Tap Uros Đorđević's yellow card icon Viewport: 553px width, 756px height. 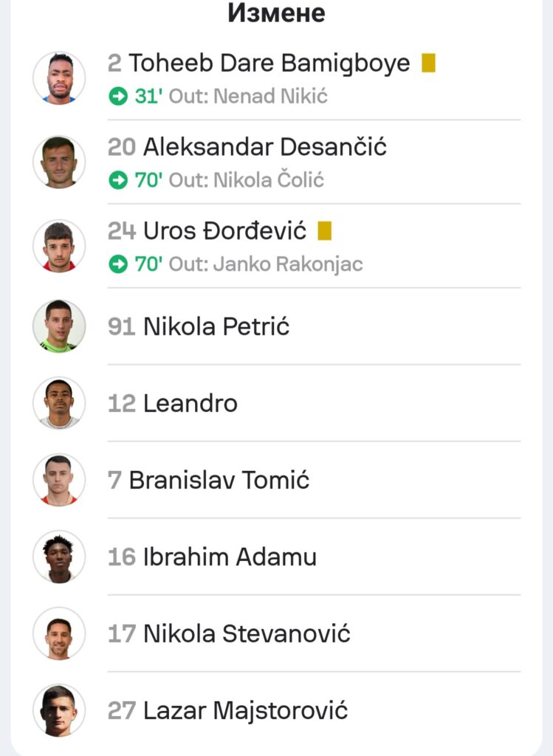(x=324, y=232)
